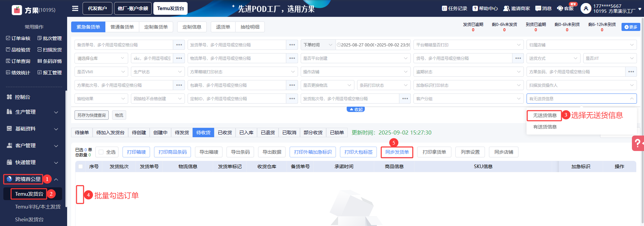Click the user avatar icon
Image resolution: width=644 pixels, height=226 pixels.
click(586, 8)
